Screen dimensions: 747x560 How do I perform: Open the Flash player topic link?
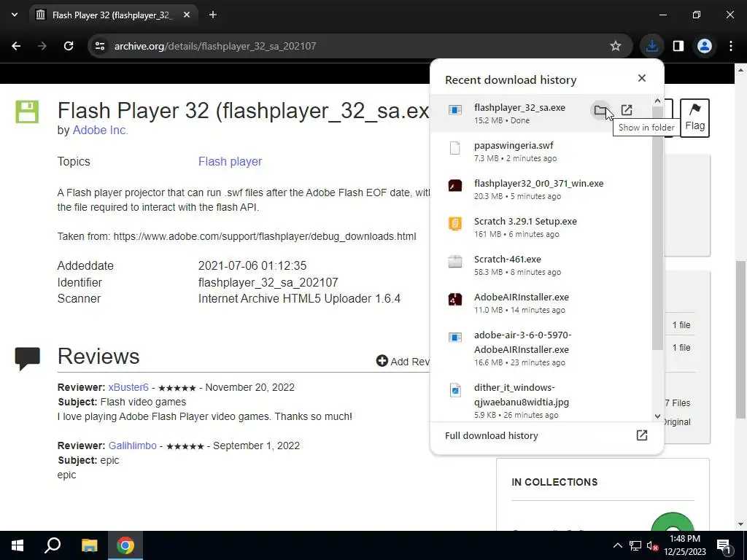point(230,161)
